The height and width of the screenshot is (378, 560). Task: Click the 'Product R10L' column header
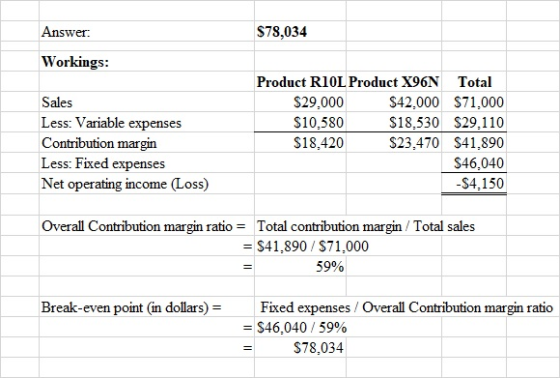(x=301, y=82)
